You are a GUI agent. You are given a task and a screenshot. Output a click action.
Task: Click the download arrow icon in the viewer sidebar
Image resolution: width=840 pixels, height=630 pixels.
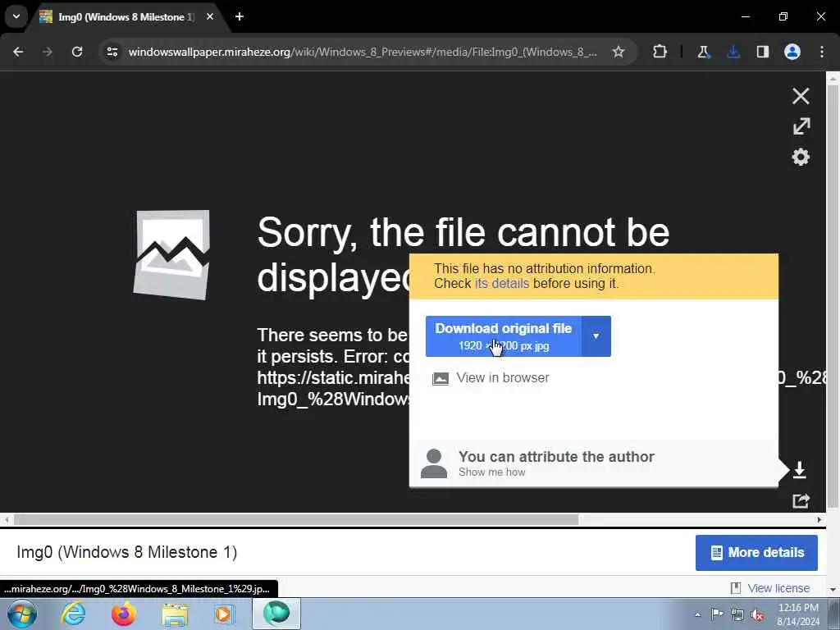(799, 470)
